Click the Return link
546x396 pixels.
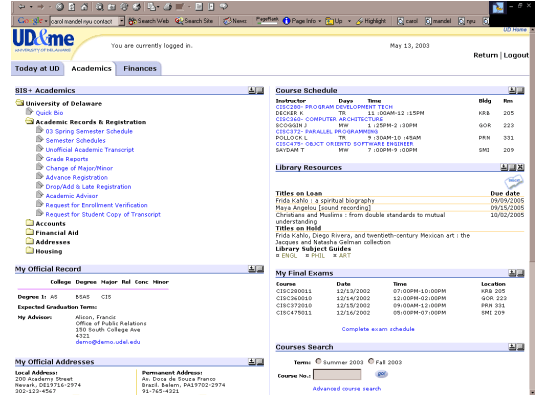click(x=485, y=55)
